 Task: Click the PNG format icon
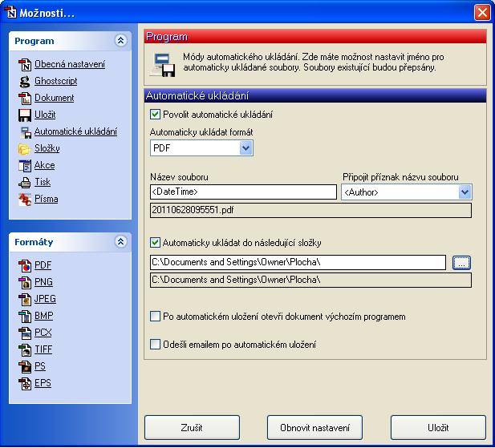pyautogui.click(x=25, y=282)
